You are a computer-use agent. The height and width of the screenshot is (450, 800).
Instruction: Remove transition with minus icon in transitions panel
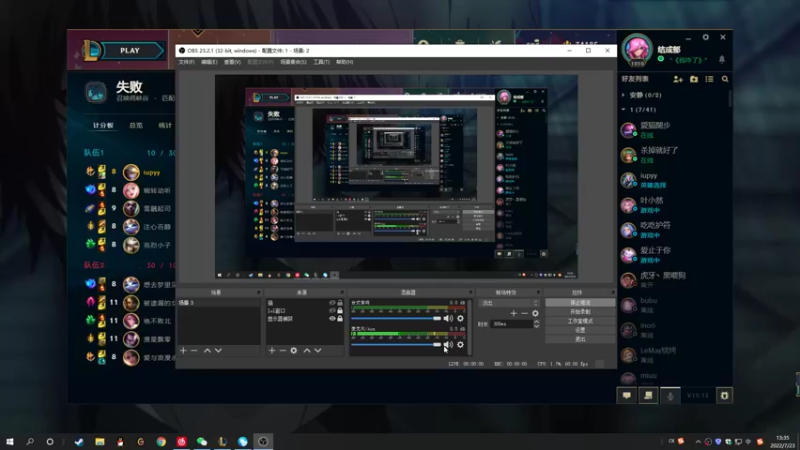click(524, 313)
